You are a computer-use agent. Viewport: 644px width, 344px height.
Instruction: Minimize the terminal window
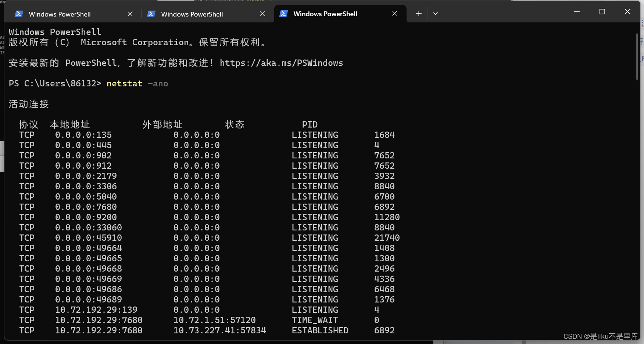pyautogui.click(x=577, y=12)
